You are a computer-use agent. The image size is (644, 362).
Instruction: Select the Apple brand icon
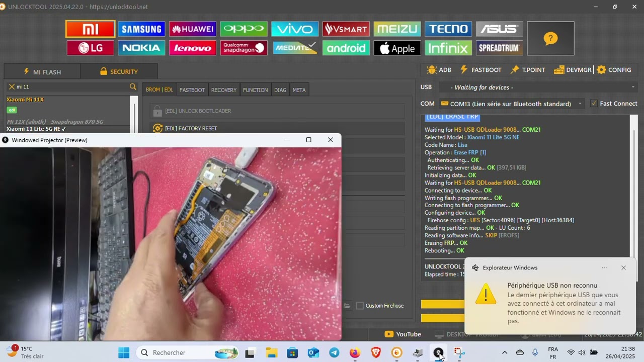tap(397, 48)
